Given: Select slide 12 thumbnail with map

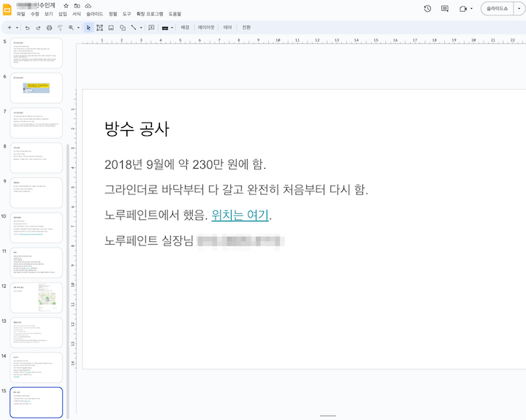Looking at the screenshot, I should (37, 297).
